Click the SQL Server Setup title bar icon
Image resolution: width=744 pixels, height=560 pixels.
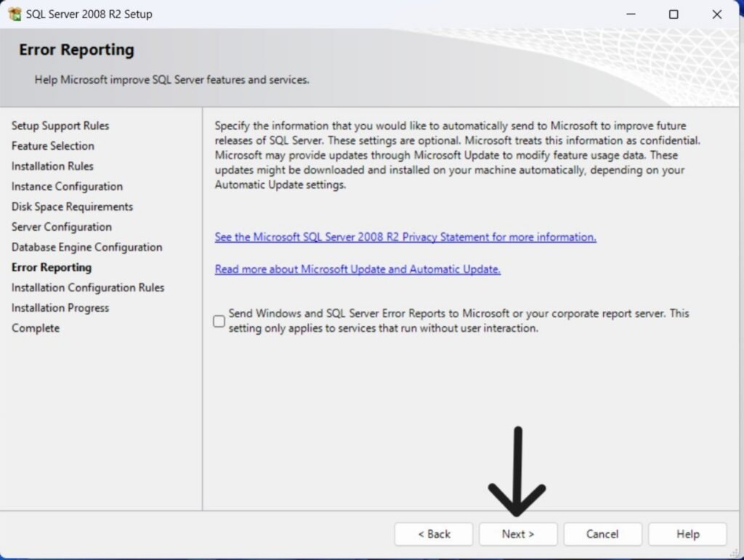(x=14, y=14)
